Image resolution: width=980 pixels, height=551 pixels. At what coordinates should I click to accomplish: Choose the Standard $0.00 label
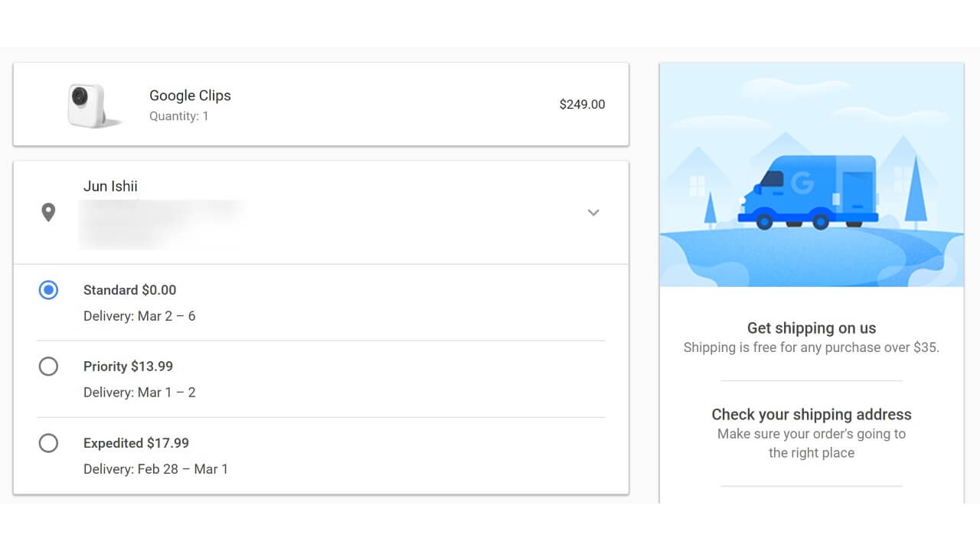point(129,290)
